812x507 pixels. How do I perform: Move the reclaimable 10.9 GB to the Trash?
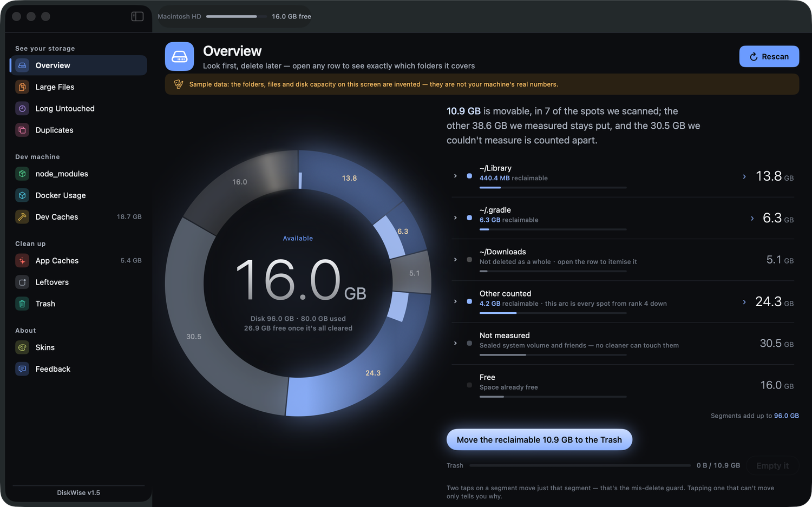pos(539,439)
